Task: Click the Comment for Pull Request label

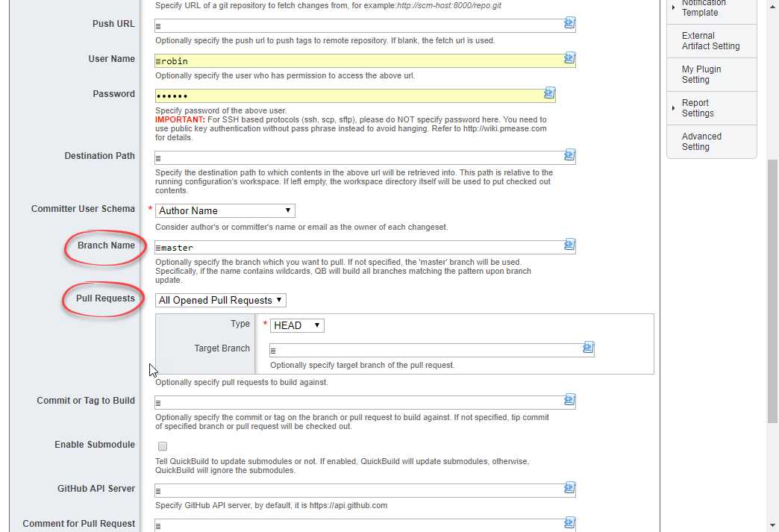Action: [78, 524]
